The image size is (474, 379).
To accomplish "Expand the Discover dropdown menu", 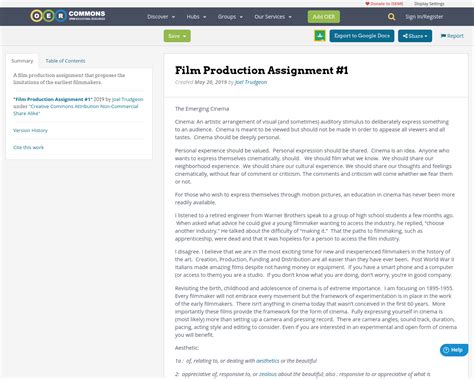I will pyautogui.click(x=161, y=17).
